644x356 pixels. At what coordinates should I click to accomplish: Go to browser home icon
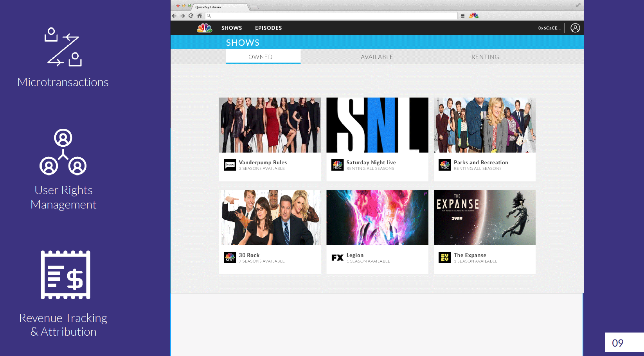click(x=200, y=16)
